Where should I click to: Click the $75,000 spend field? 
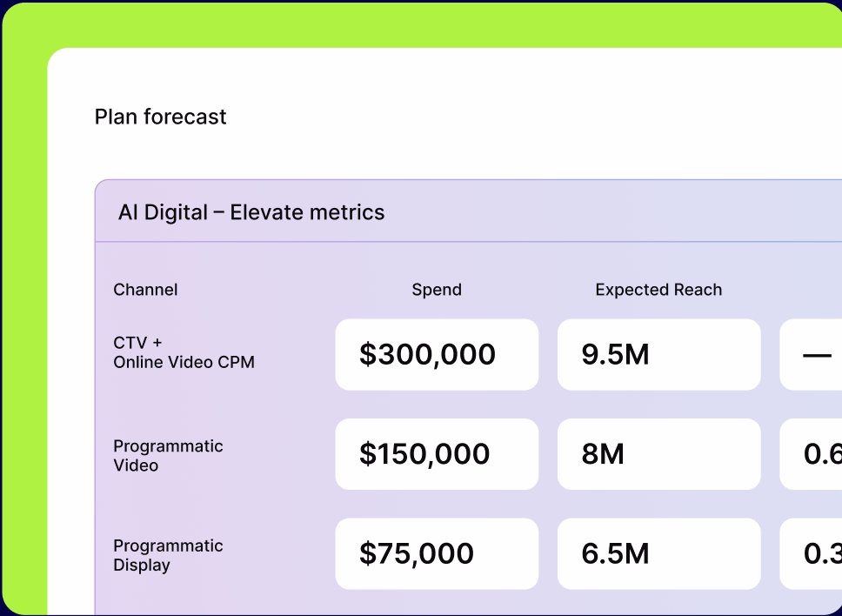tap(437, 553)
